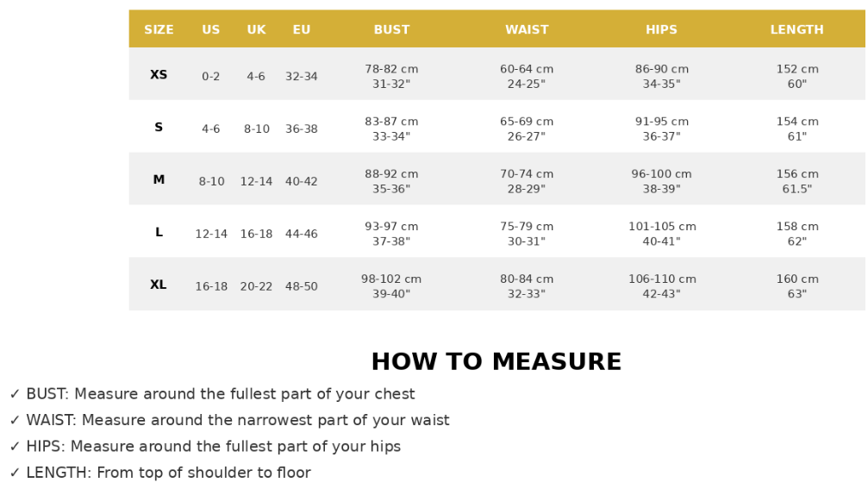Select the UK 16-18 size cell
The height and width of the screenshot is (489, 868).
(256, 234)
